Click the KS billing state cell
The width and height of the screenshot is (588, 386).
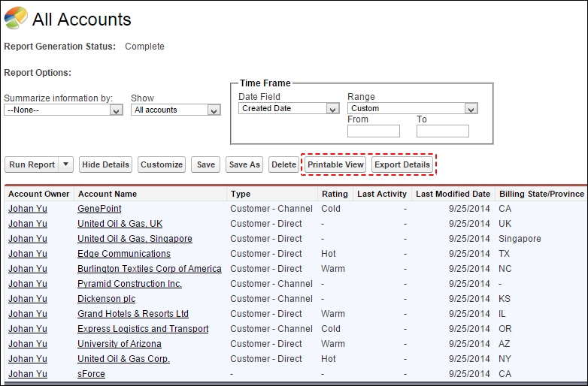[505, 299]
